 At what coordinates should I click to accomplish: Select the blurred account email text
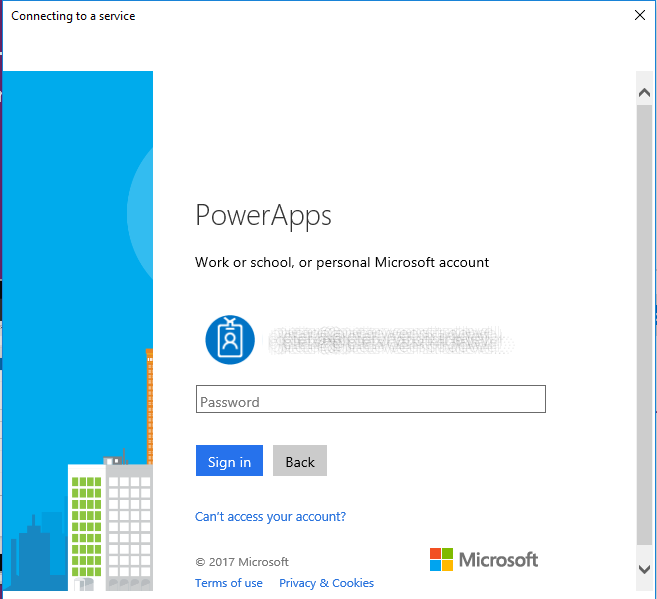click(391, 341)
